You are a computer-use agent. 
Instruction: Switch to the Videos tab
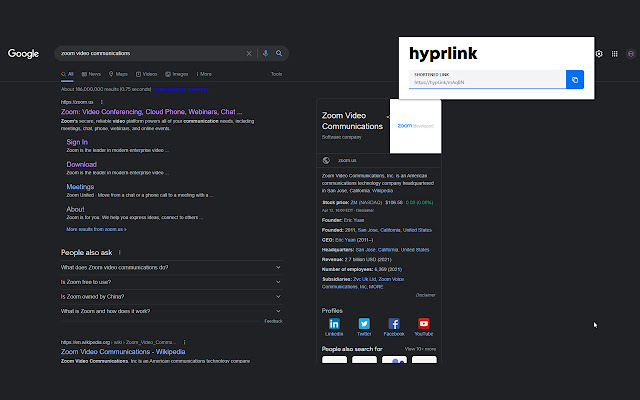click(147, 74)
